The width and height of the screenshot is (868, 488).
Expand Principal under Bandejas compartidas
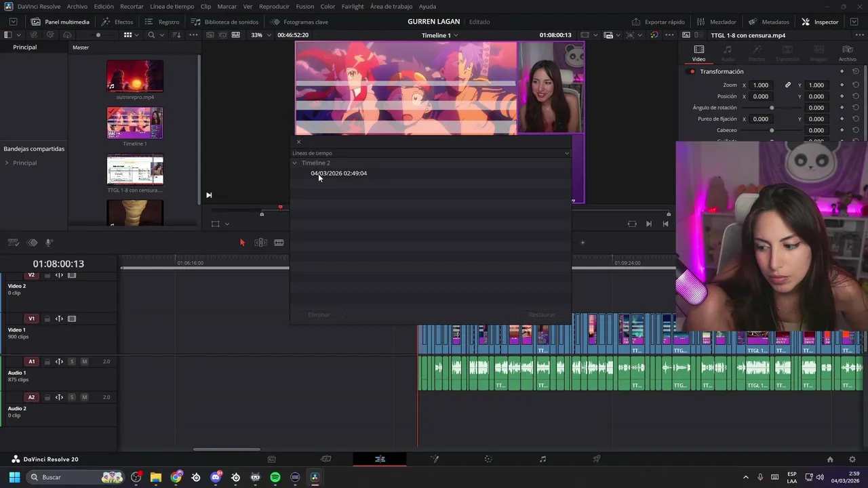[x=7, y=163]
